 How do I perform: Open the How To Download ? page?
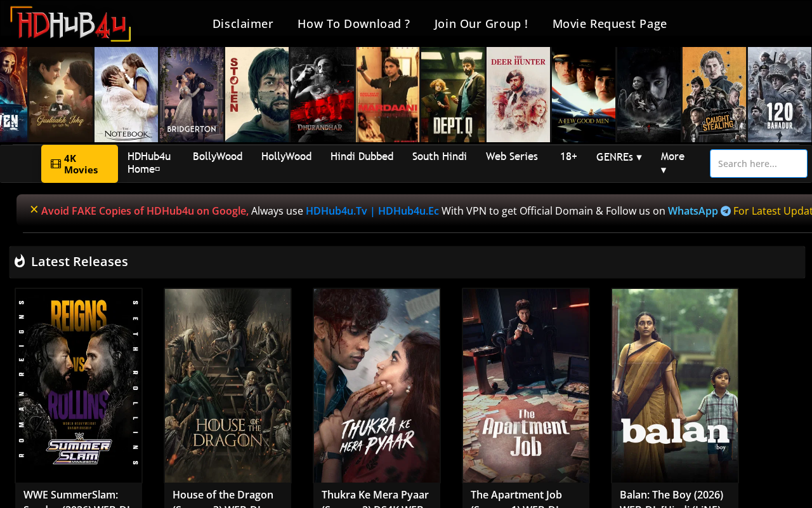(x=354, y=23)
